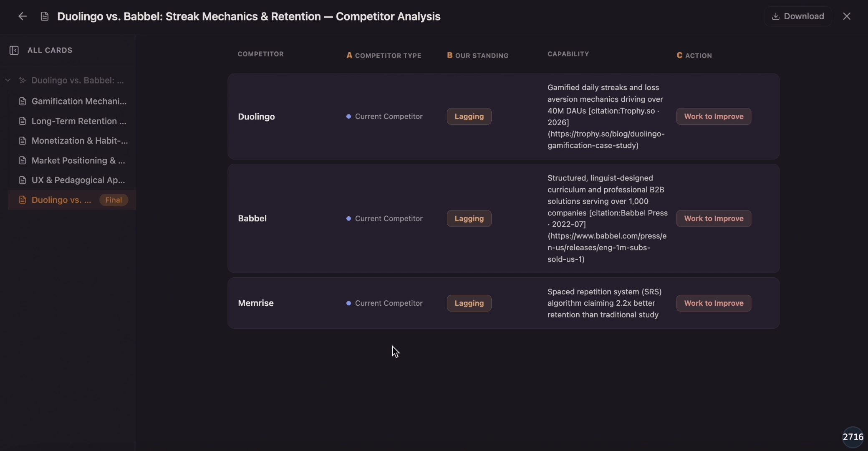Click the document icon beside the title
This screenshot has width=868, height=451.
45,16
